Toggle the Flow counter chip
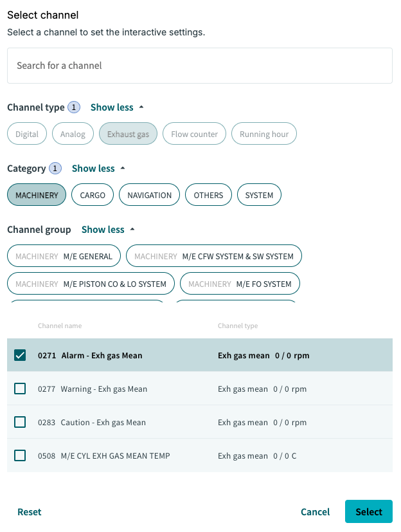The width and height of the screenshot is (401, 532). click(x=194, y=134)
